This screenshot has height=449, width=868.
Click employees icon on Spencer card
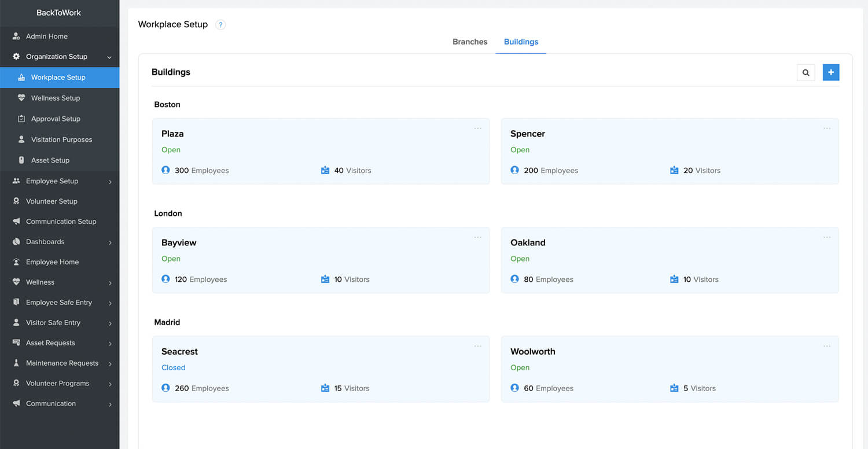514,170
